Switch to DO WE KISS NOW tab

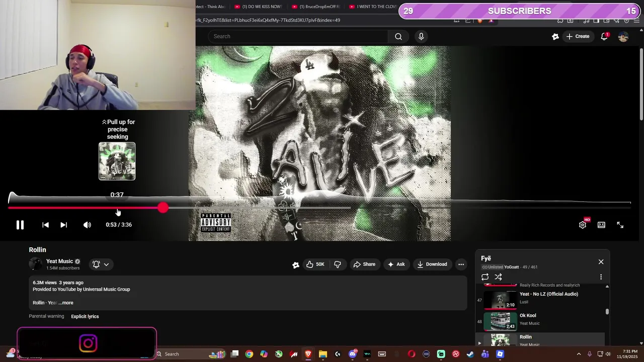point(259,7)
